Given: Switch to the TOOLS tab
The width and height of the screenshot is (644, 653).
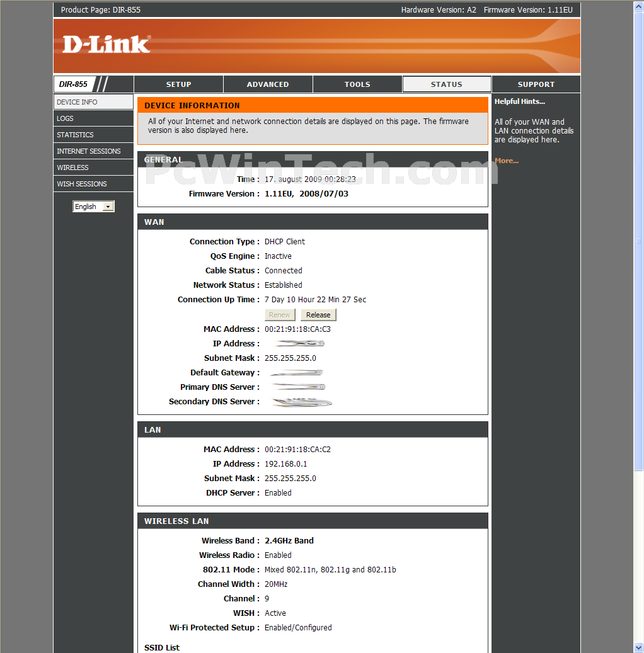Looking at the screenshot, I should [x=357, y=84].
